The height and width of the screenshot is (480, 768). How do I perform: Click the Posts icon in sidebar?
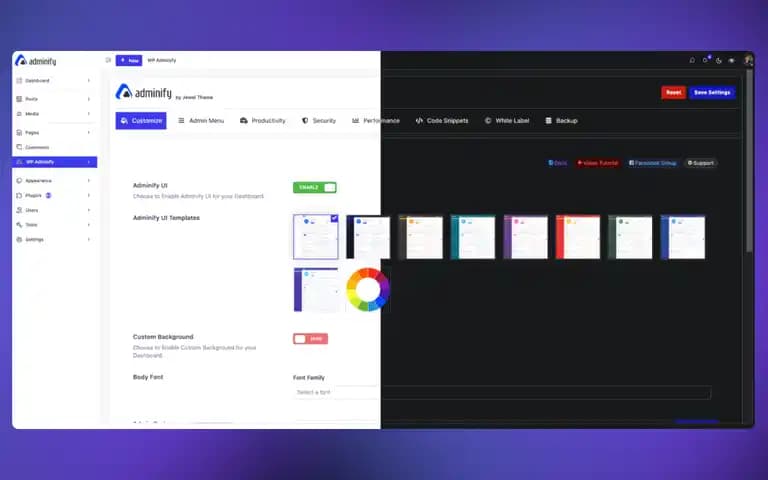[x=19, y=99]
